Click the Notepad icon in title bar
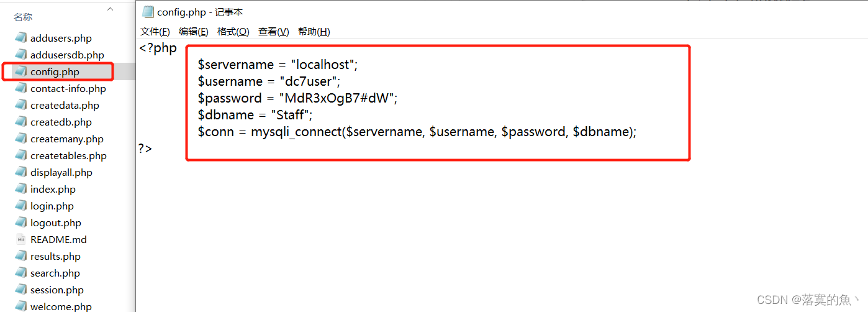 point(148,12)
